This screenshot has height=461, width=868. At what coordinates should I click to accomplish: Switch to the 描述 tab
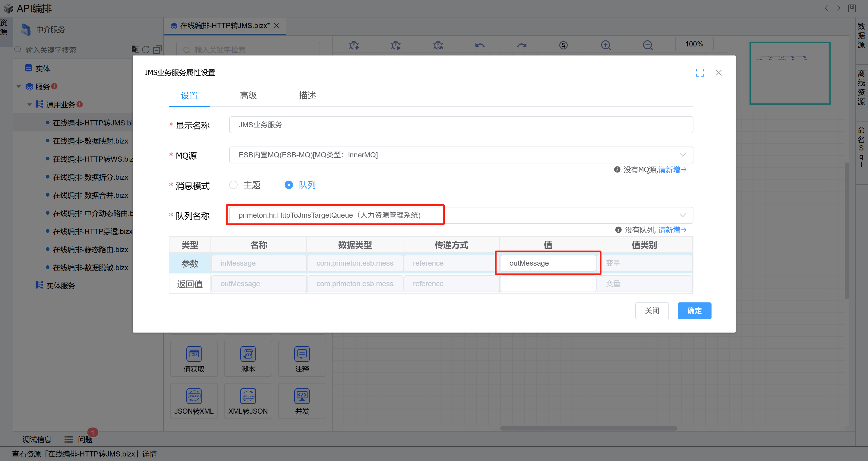307,96
